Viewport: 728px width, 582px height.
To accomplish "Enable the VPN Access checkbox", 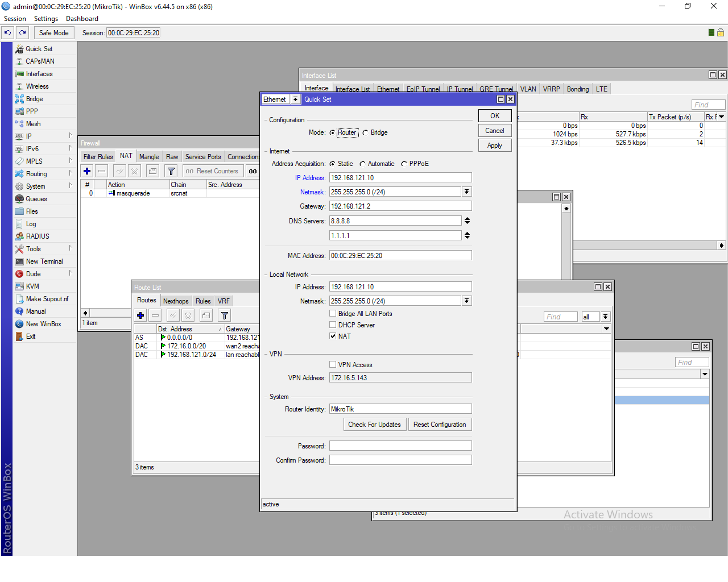I will point(333,365).
